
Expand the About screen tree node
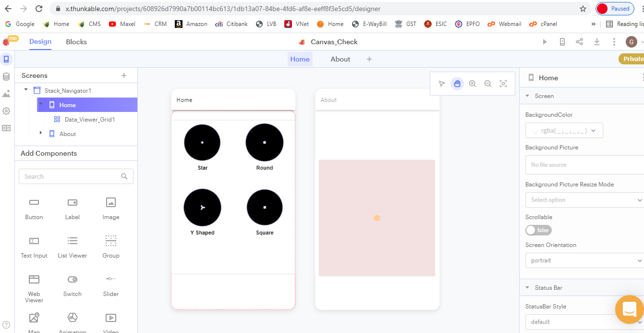coord(41,133)
